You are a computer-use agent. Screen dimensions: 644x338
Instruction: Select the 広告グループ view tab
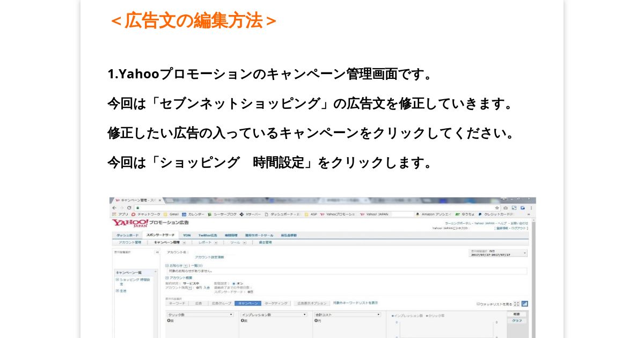221,304
